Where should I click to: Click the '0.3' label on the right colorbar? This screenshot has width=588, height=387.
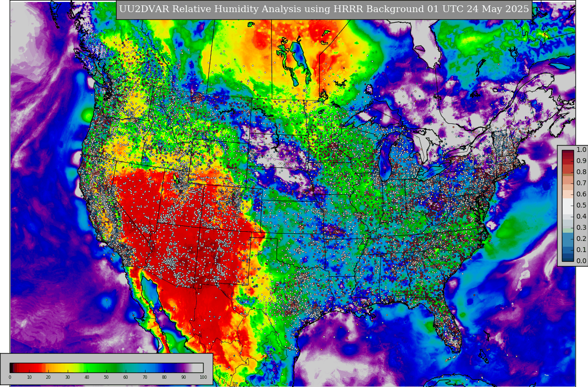point(581,228)
